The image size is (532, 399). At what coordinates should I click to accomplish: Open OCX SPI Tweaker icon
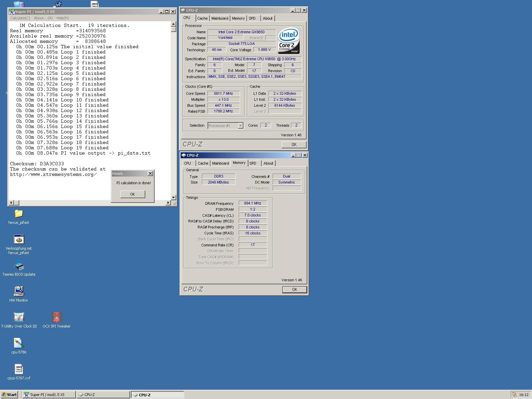(57, 317)
